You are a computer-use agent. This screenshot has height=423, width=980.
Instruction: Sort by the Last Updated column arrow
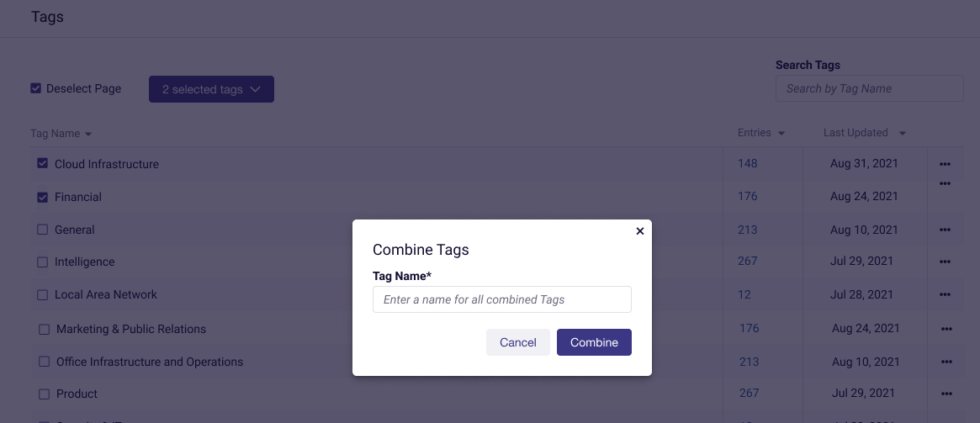[902, 133]
